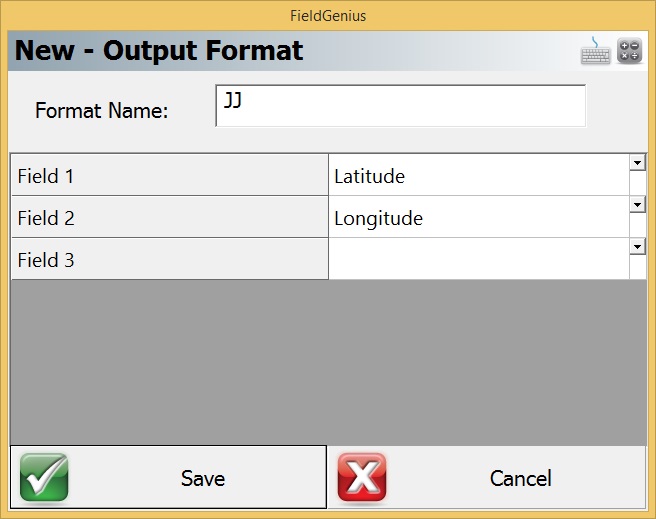Image resolution: width=656 pixels, height=519 pixels.
Task: Click the FieldGenius window title bar
Action: pyautogui.click(x=328, y=15)
